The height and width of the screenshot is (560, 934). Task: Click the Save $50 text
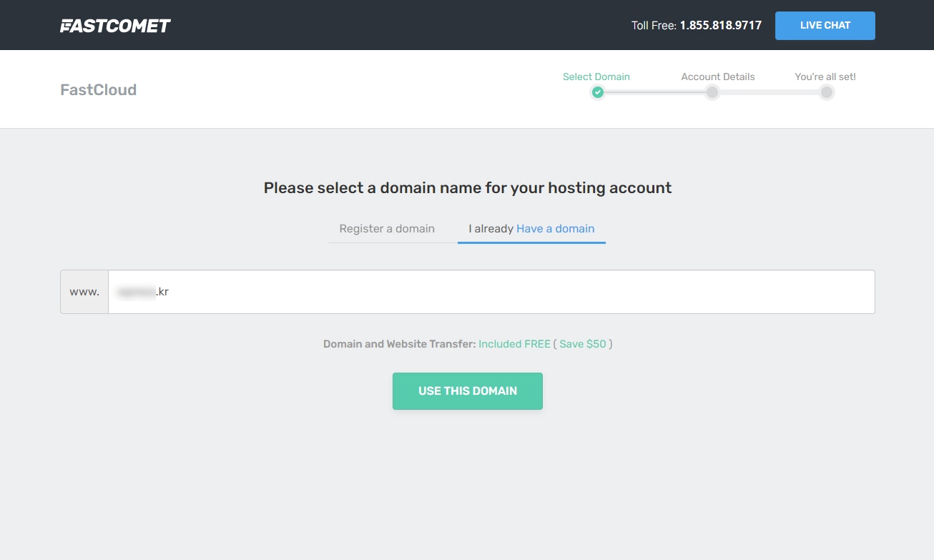tap(583, 344)
